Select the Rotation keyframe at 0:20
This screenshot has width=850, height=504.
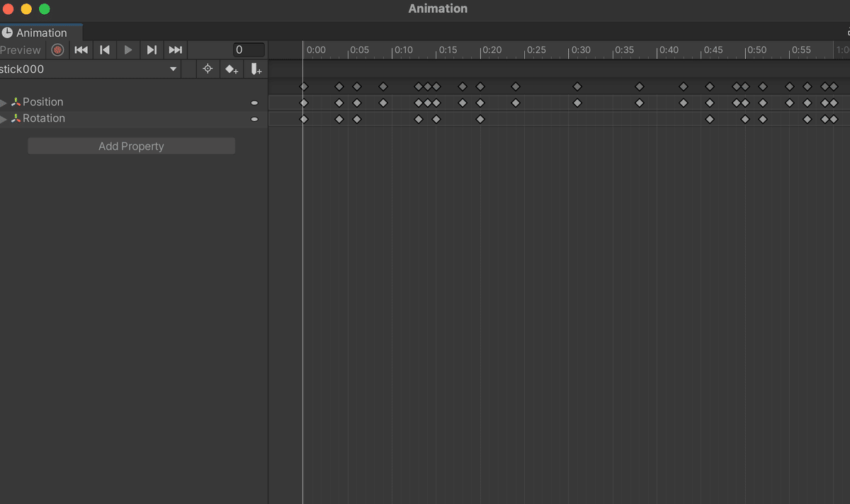coord(480,119)
